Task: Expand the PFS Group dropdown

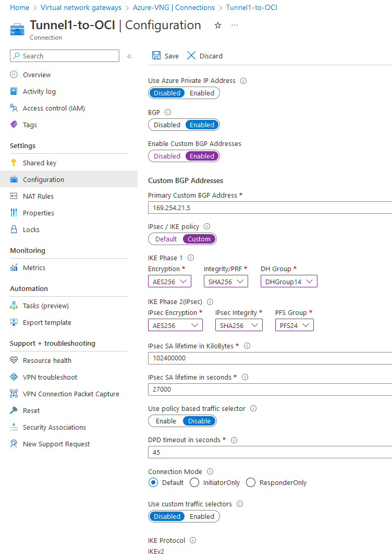Action: coord(295,325)
